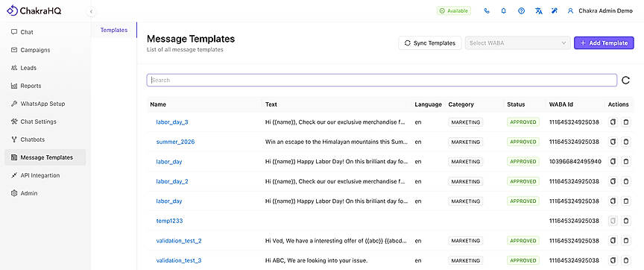Copy the validation_test_3 template
The width and height of the screenshot is (644, 270).
[x=613, y=260]
